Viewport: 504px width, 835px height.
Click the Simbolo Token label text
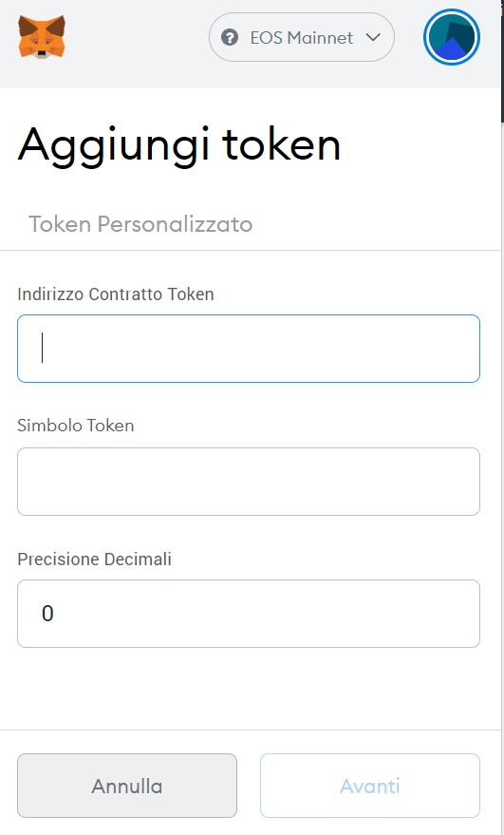click(x=76, y=426)
